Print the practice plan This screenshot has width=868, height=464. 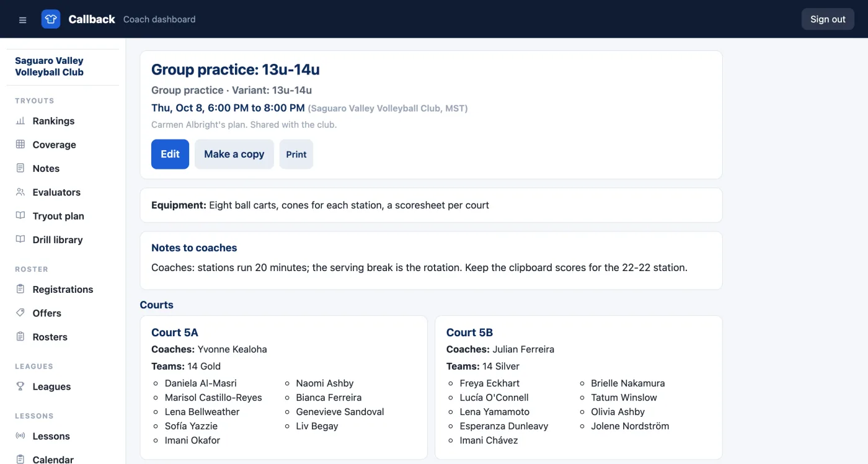pos(296,154)
